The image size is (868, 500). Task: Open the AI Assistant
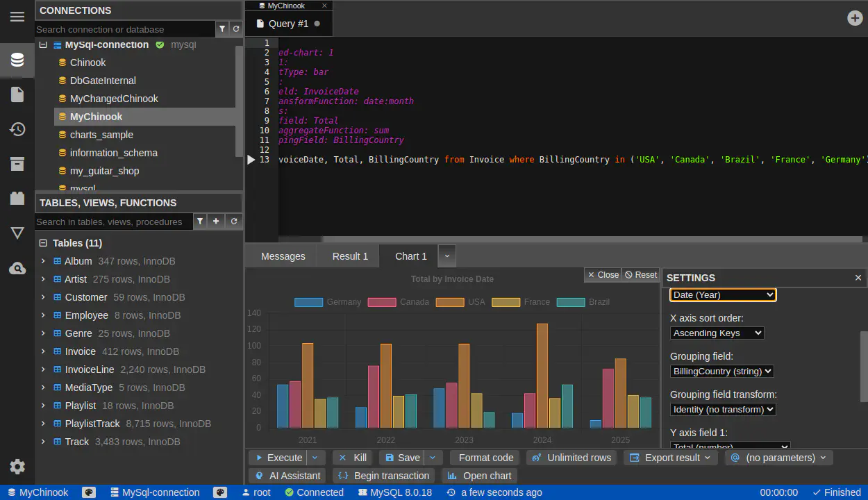pos(288,476)
